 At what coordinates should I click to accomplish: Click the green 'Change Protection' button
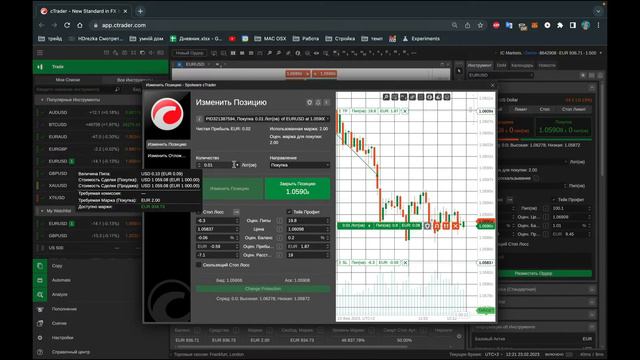(x=263, y=289)
